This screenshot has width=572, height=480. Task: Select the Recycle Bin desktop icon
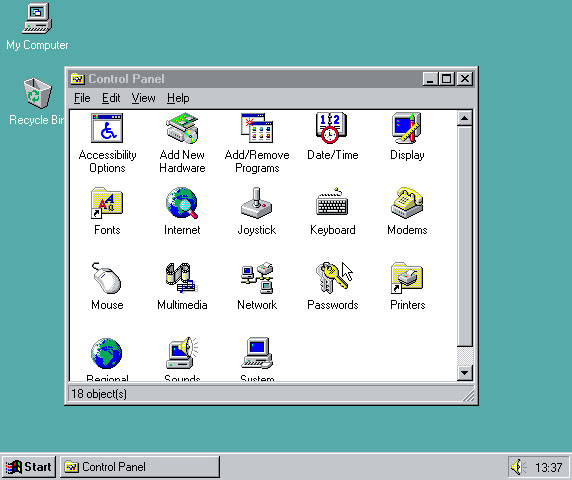[37, 93]
